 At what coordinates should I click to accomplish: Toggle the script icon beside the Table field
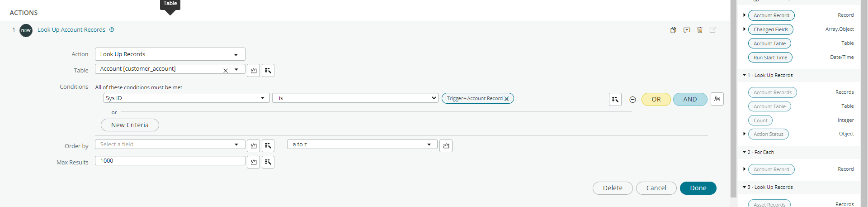click(x=254, y=71)
